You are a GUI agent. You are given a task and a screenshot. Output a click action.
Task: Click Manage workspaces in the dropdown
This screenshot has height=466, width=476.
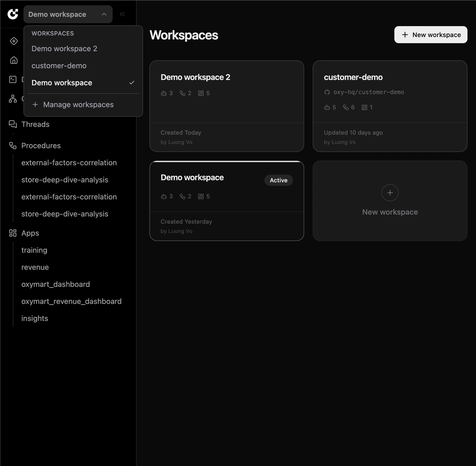pos(78,105)
